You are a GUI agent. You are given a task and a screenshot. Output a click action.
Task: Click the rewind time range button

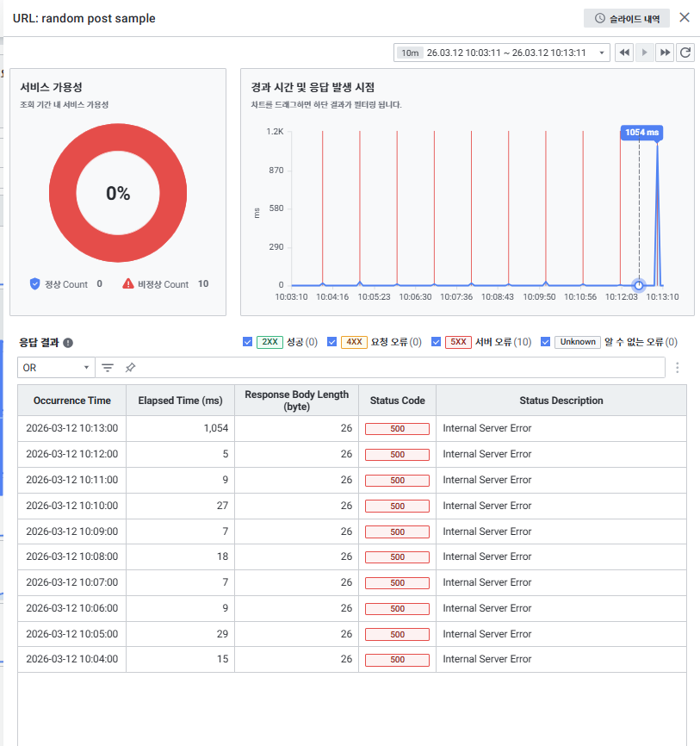(x=624, y=53)
